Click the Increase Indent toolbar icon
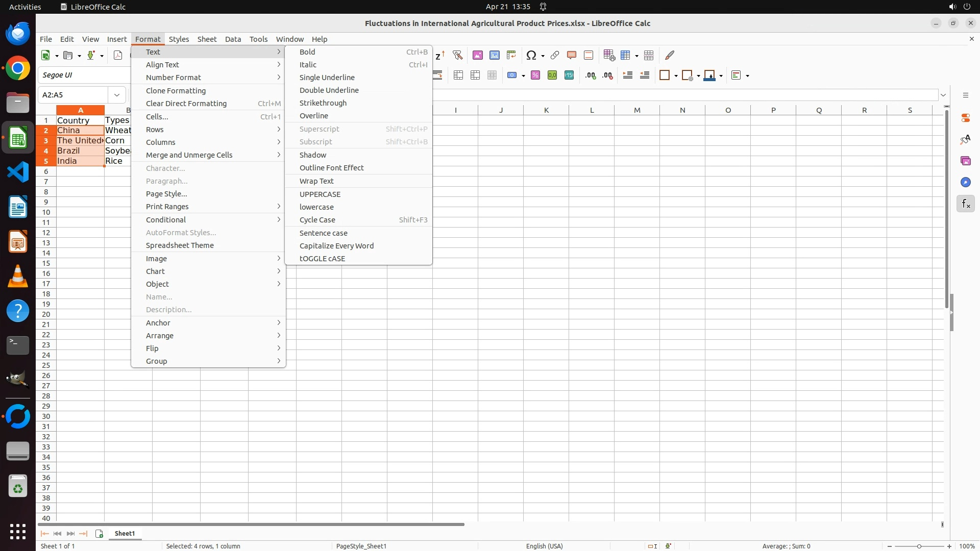Image resolution: width=980 pixels, height=551 pixels. coord(628,76)
